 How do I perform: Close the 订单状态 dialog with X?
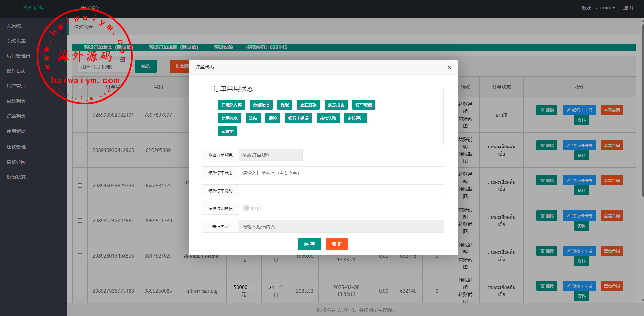point(449,68)
